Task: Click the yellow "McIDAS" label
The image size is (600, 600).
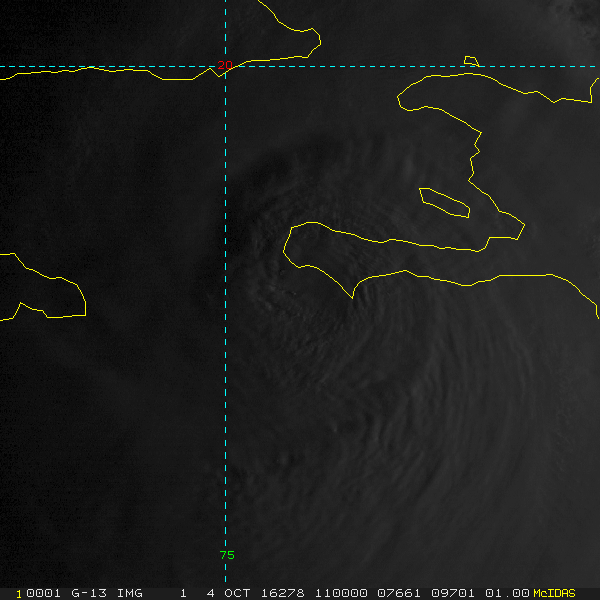Action: (x=554, y=593)
